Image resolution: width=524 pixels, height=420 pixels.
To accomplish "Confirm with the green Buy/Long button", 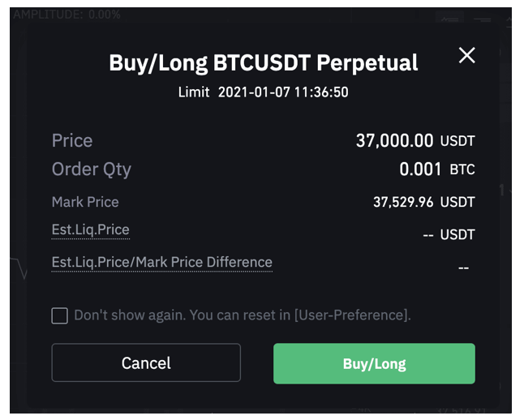I will (374, 363).
